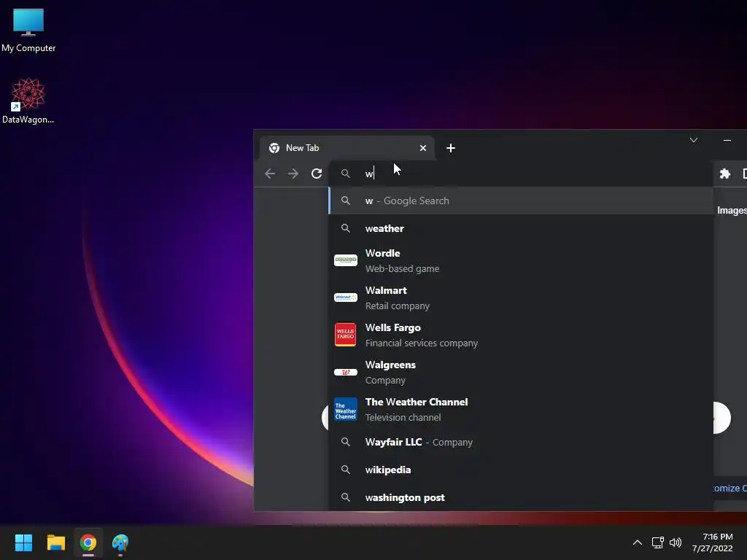The width and height of the screenshot is (747, 560).
Task: Open a new tab with plus button
Action: click(450, 148)
